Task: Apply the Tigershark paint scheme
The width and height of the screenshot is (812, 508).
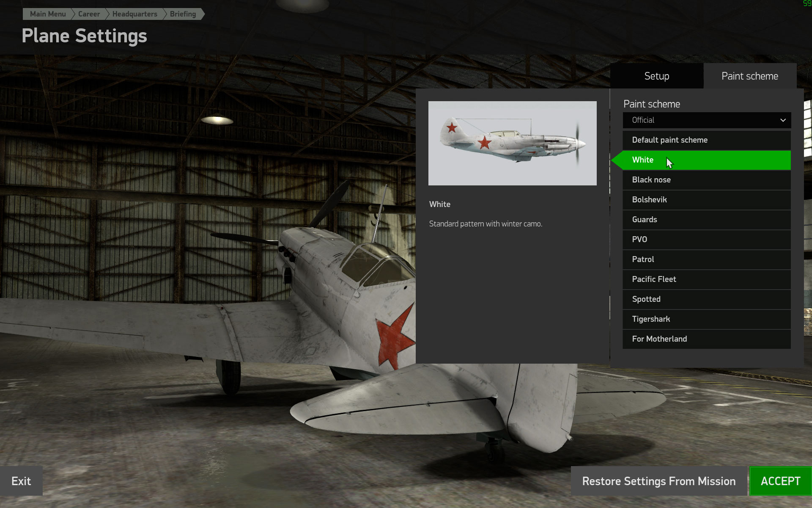Action: pyautogui.click(x=707, y=319)
